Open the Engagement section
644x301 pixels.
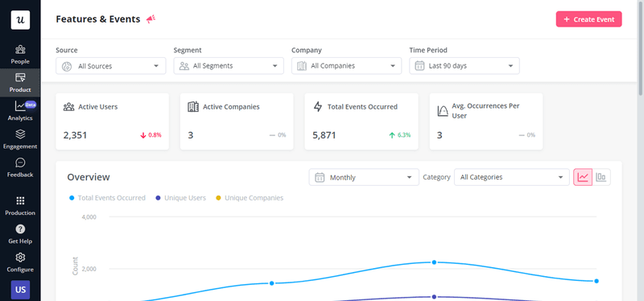click(20, 139)
